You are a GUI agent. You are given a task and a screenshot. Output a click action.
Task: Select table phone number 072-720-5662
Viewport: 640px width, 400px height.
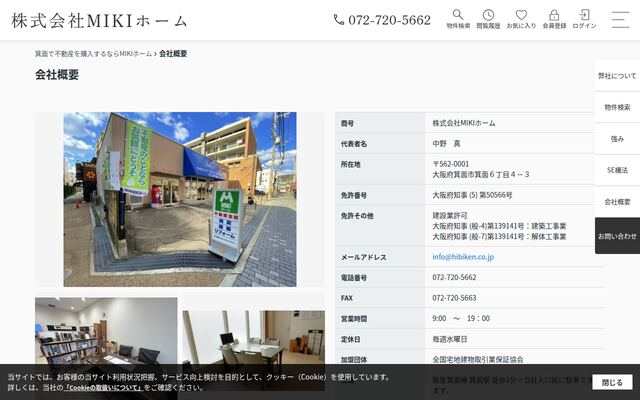coord(454,278)
